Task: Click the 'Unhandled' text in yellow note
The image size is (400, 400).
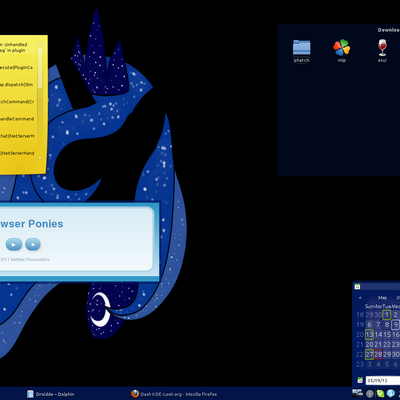Action: (16, 44)
